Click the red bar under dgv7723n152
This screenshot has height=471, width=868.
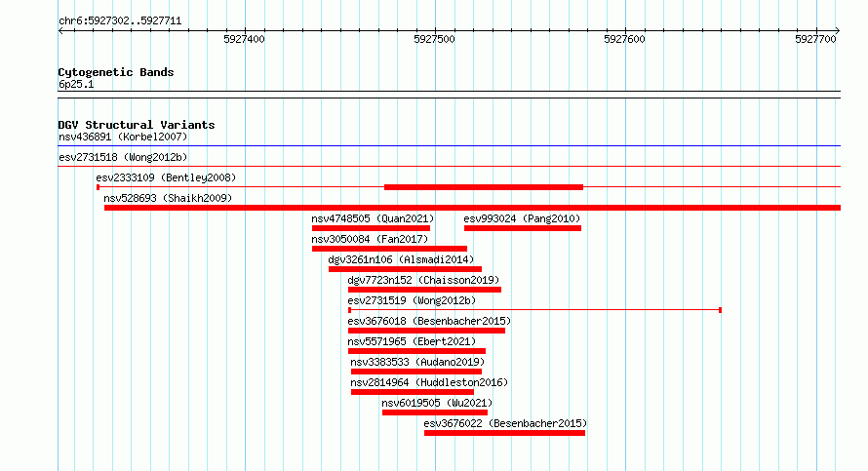[424, 290]
